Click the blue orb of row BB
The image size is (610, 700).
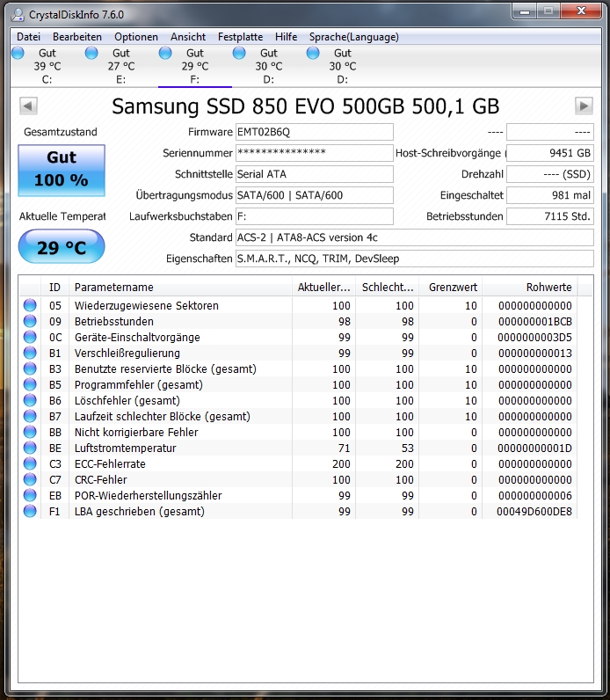click(30, 432)
